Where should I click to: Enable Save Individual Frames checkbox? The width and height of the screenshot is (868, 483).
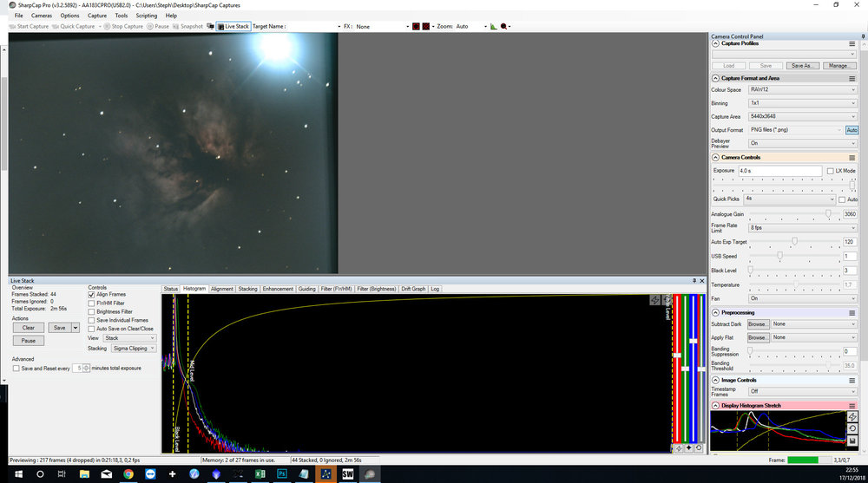pos(91,320)
